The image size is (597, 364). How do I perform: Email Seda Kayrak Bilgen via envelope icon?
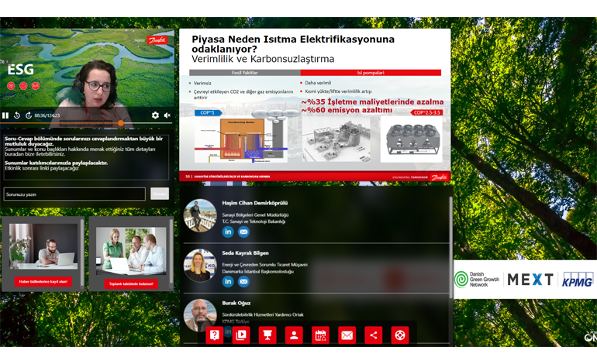click(243, 281)
